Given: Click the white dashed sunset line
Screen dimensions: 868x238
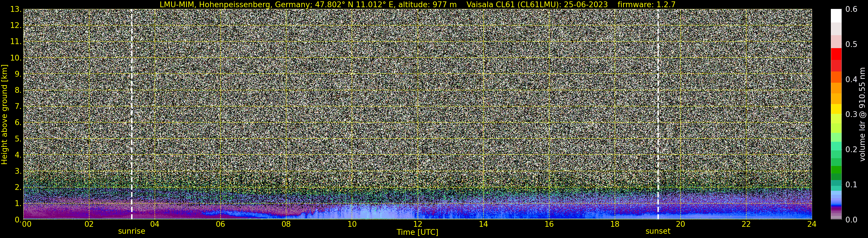Looking at the screenshot, I should click(658, 114).
